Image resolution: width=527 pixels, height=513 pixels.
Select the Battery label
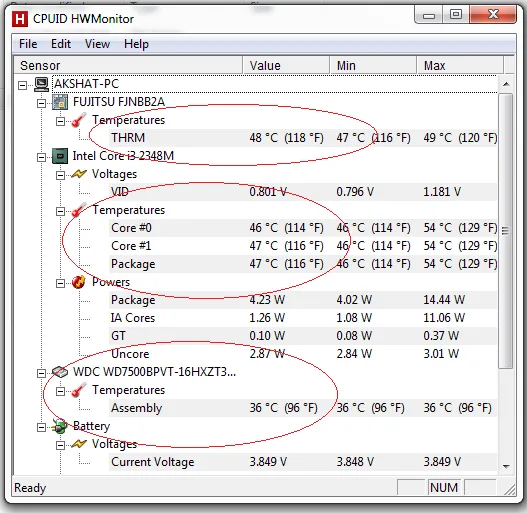(91, 426)
